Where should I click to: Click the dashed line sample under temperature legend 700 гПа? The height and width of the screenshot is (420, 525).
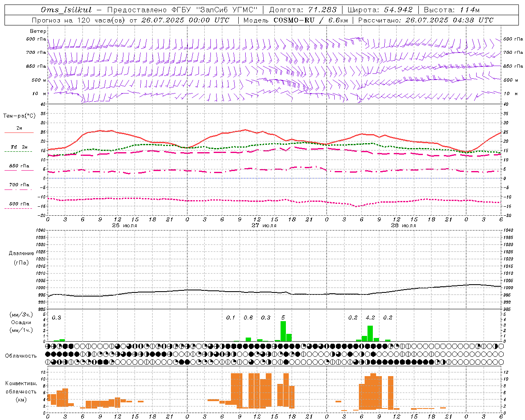point(19,189)
